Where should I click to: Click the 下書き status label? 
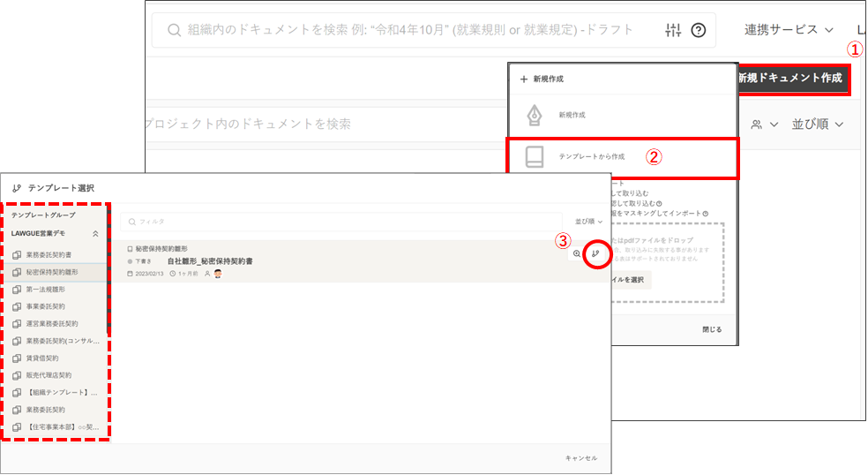[144, 261]
